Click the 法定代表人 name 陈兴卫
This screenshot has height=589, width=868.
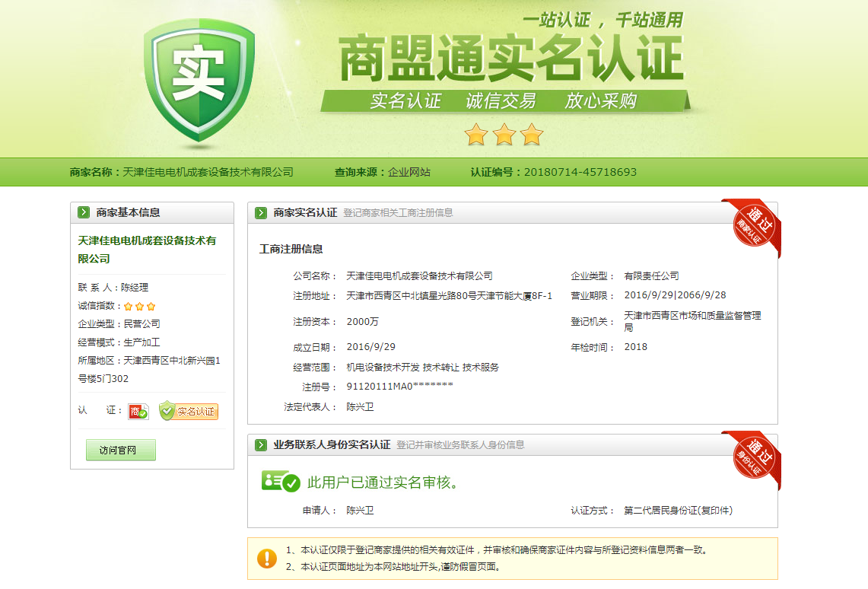click(x=360, y=407)
